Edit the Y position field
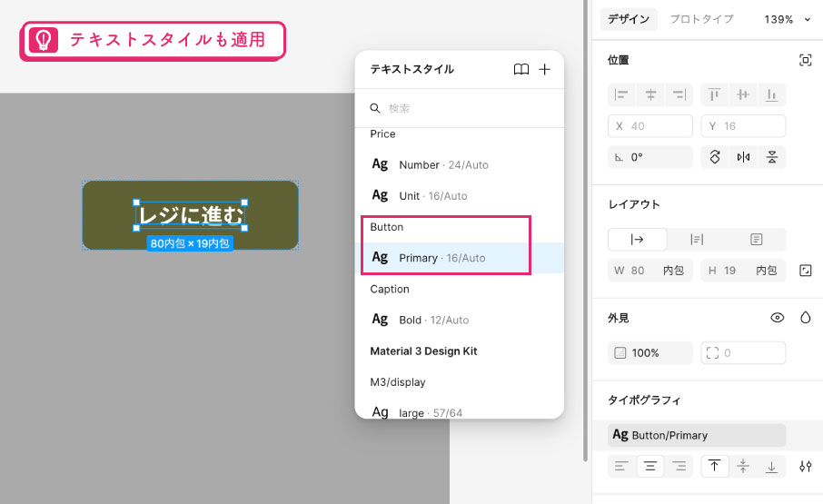Image resolution: width=823 pixels, height=504 pixels. tap(743, 126)
